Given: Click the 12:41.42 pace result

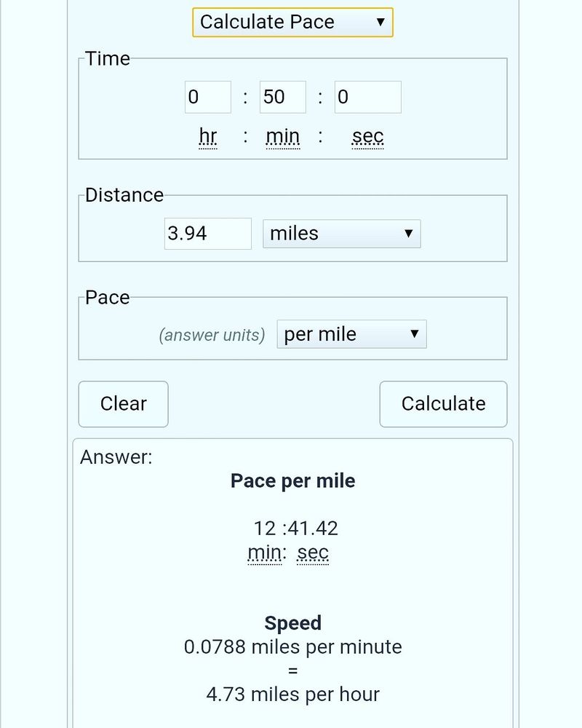Looking at the screenshot, I should click(295, 528).
